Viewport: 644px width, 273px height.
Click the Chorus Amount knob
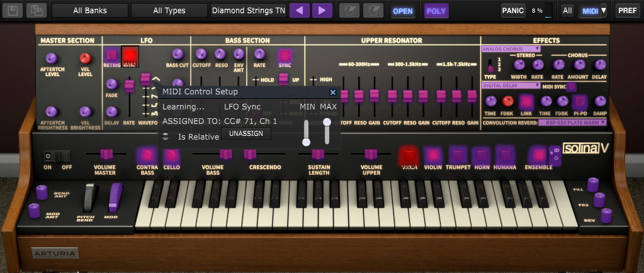click(580, 64)
